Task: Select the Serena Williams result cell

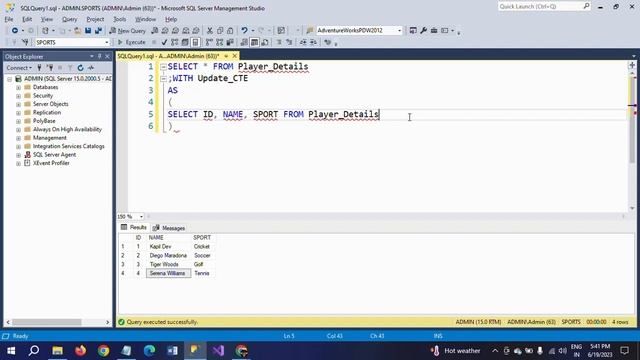Action: 168,273
